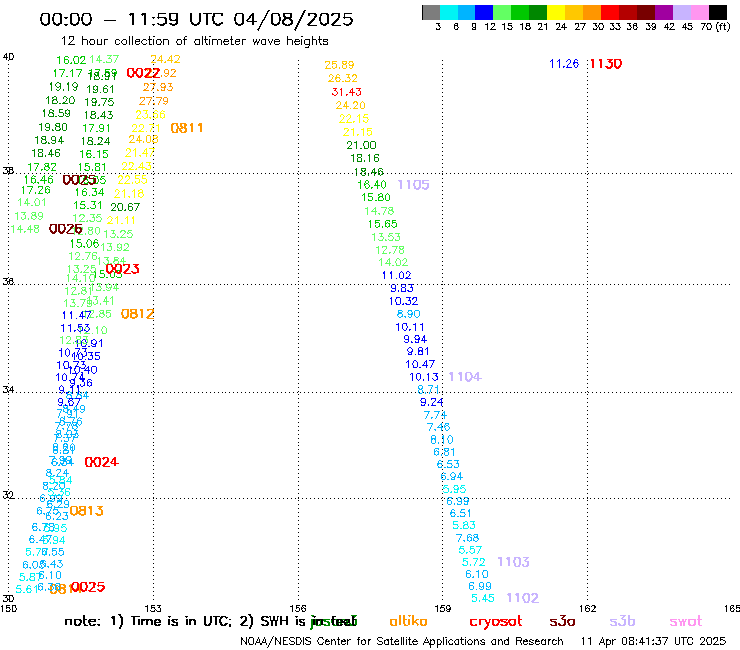Select the cyan legend color block

pyautogui.click(x=449, y=12)
